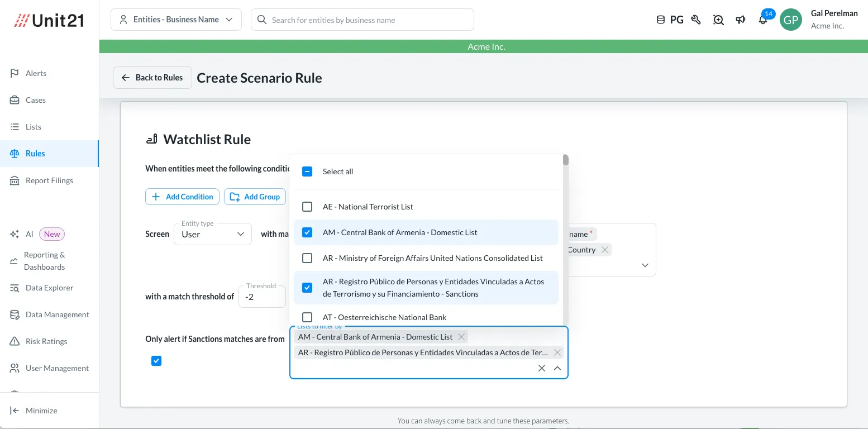This screenshot has height=429, width=868.
Task: Click the match Threshold input field
Action: tap(263, 296)
